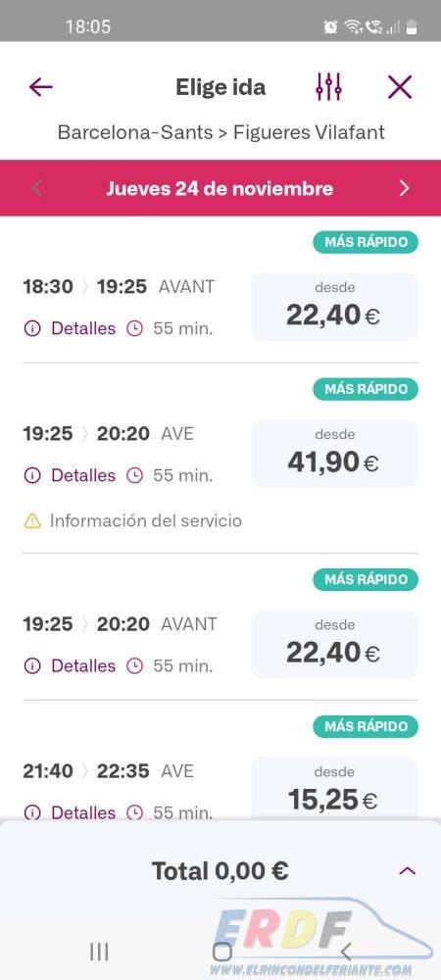Image resolution: width=441 pixels, height=980 pixels.
Task: Open Detalles for 18:30 AVANT train
Action: pos(70,328)
